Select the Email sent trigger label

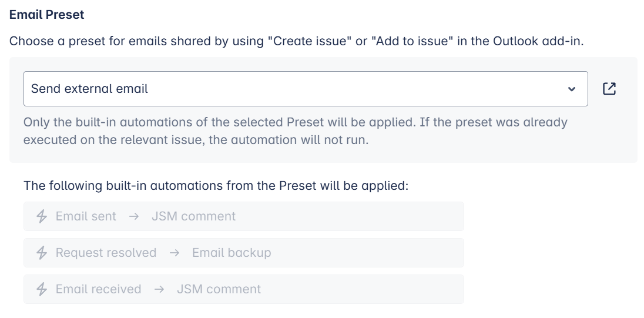tap(86, 216)
